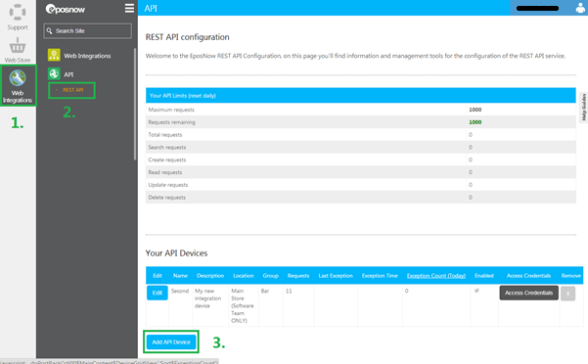This screenshot has height=364, width=588.
Task: Click the 'Requests remaining' row label
Action: pyautogui.click(x=172, y=122)
